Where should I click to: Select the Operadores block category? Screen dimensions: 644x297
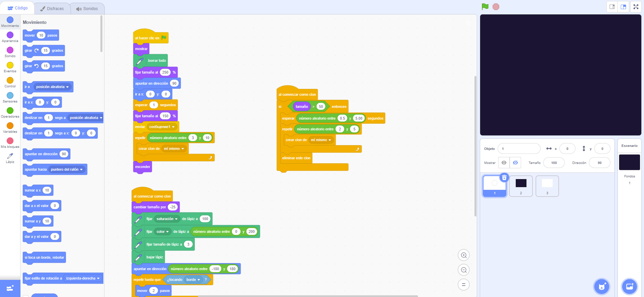tap(10, 112)
